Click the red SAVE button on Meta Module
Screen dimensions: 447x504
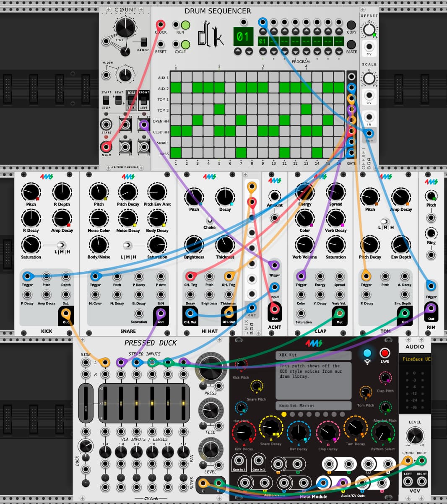(385, 353)
